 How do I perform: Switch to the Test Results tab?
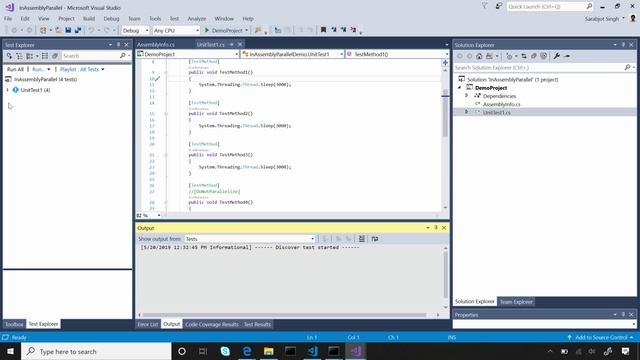(257, 324)
